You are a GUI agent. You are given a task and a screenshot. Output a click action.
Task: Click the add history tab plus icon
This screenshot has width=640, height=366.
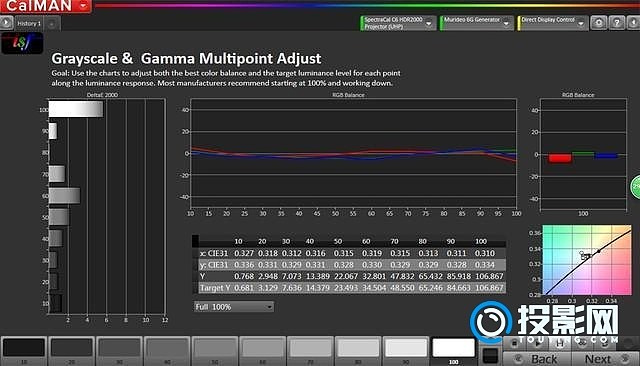coord(51,24)
